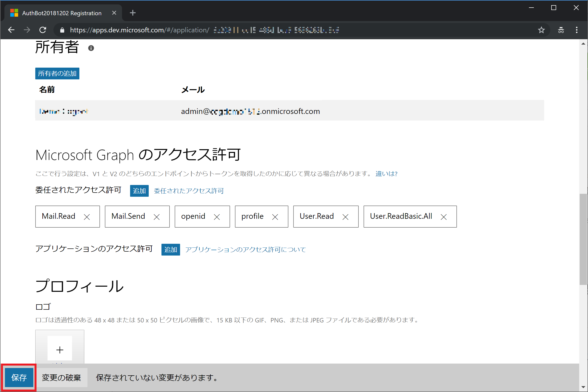Discard changes with 変更の破棄
The image size is (588, 392).
coord(61,377)
